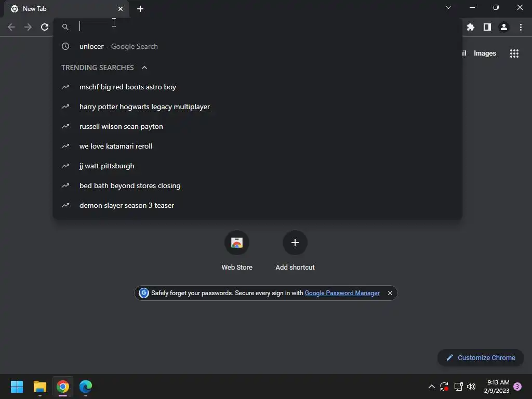Choose 'we love katamari reroll' suggestion
This screenshot has height=399, width=532.
[x=258, y=146]
